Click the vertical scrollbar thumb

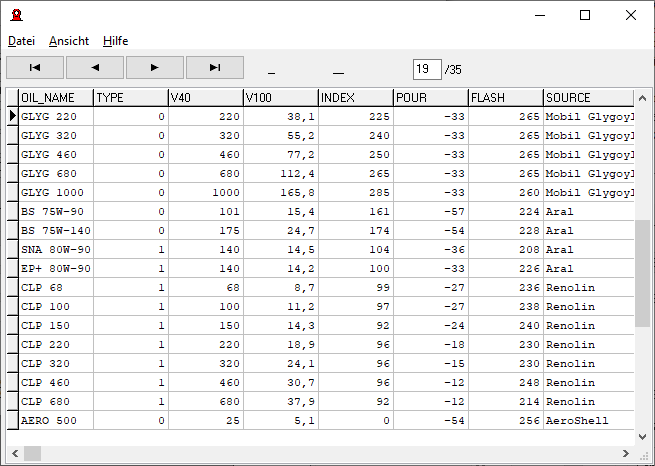pyautogui.click(x=643, y=272)
